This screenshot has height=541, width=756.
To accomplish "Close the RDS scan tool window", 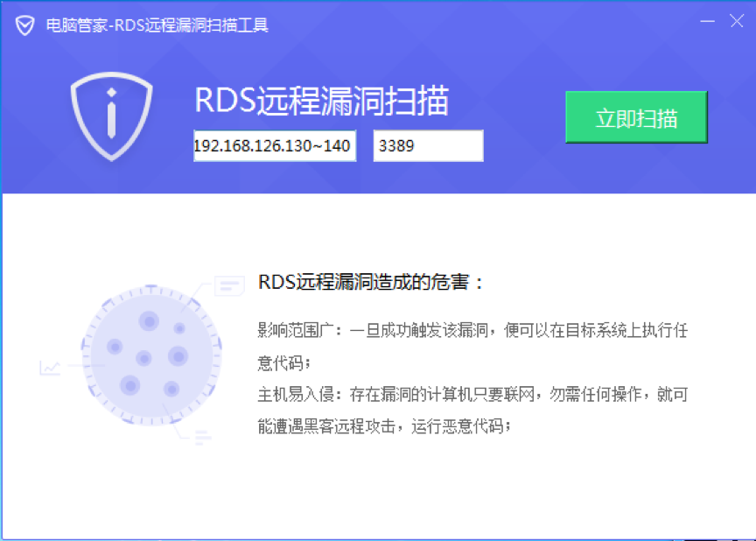I will coord(737,21).
